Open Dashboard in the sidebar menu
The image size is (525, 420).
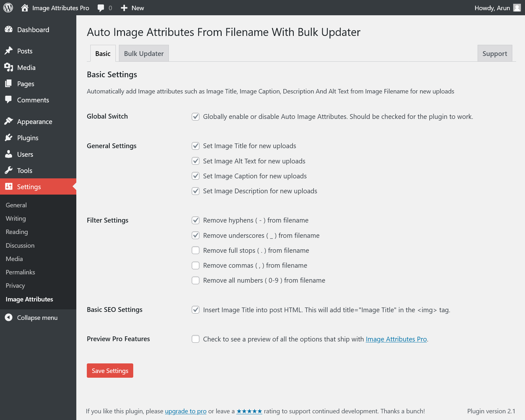(x=33, y=30)
